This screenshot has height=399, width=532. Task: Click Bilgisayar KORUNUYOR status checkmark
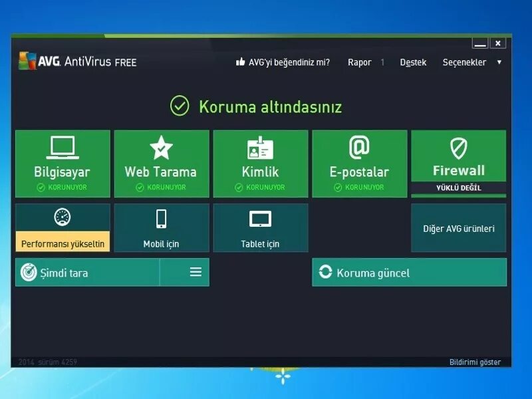click(x=41, y=188)
